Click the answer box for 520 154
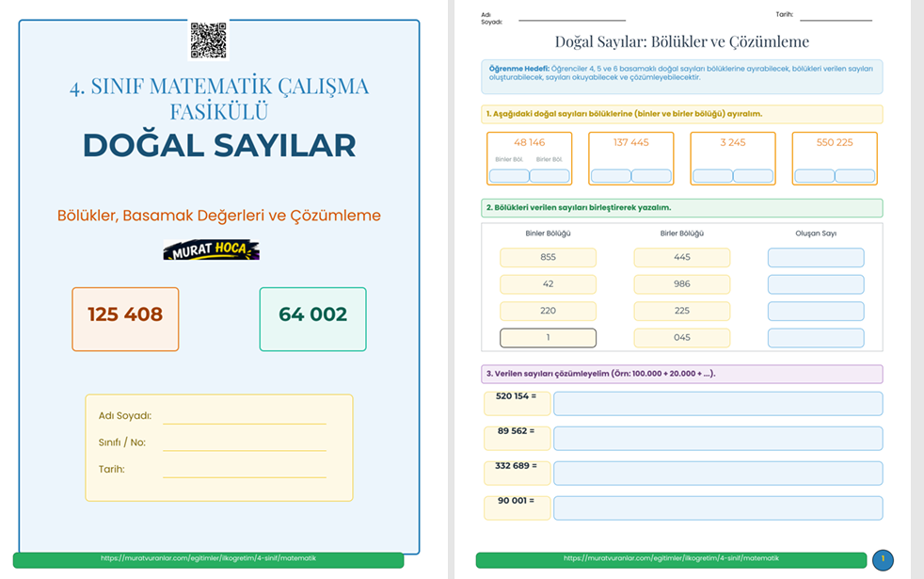The image size is (924, 579). (x=717, y=404)
